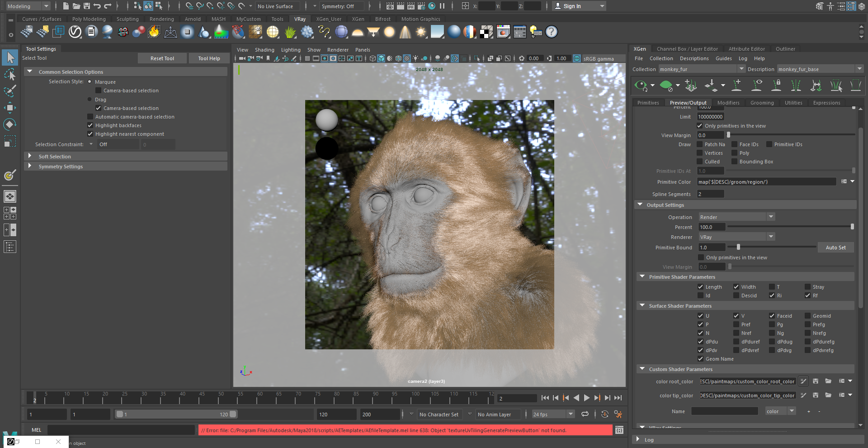Click folder icon for color tip_color
Image resolution: width=868 pixels, height=448 pixels.
(x=828, y=395)
